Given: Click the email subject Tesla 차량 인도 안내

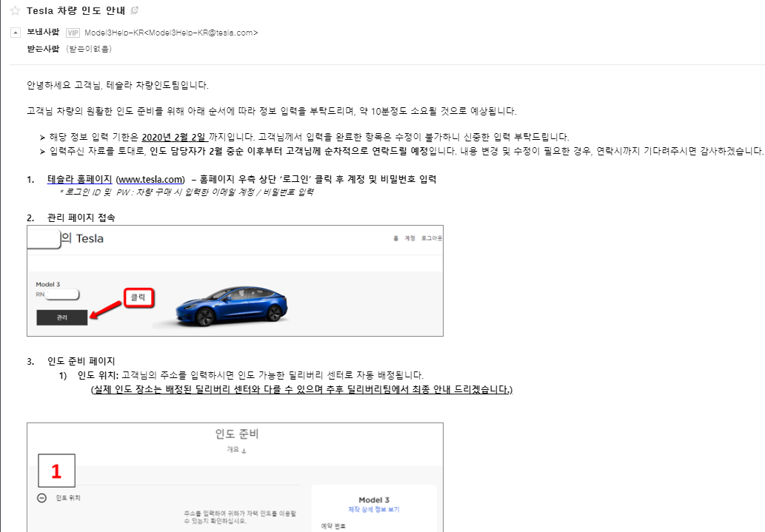Looking at the screenshot, I should [x=76, y=10].
